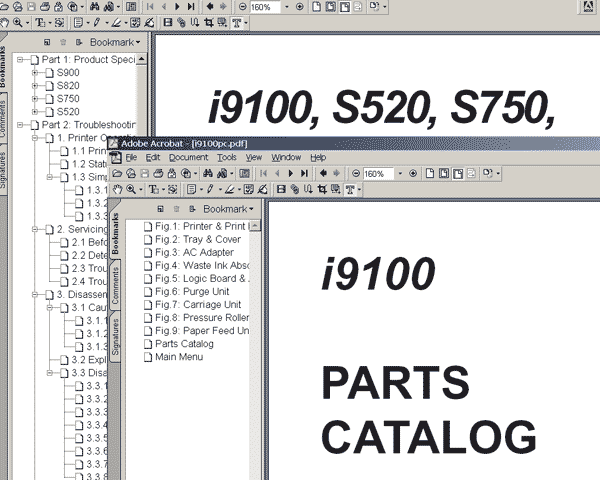Select Highlight tool in front window
Image resolution: width=600 pixels, height=480 pixels.
tap(229, 189)
